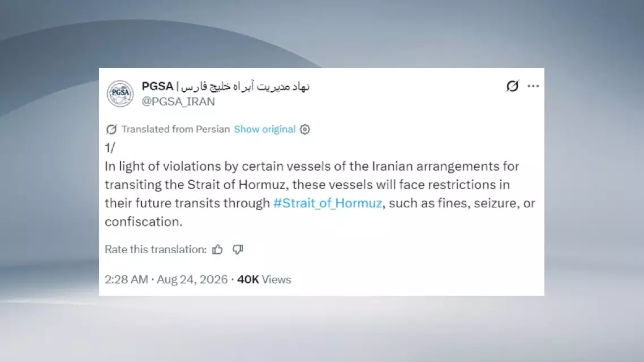Viewport: 644px width, 362px height.
Task: Click the PGSA profile avatar
Action: coord(120,93)
